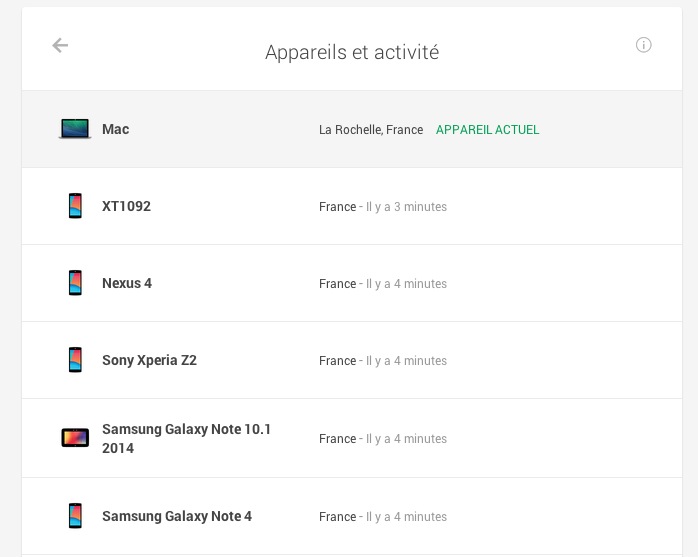This screenshot has width=698, height=557.
Task: Click the Sony Xperia Z2 phone icon
Action: (x=75, y=360)
